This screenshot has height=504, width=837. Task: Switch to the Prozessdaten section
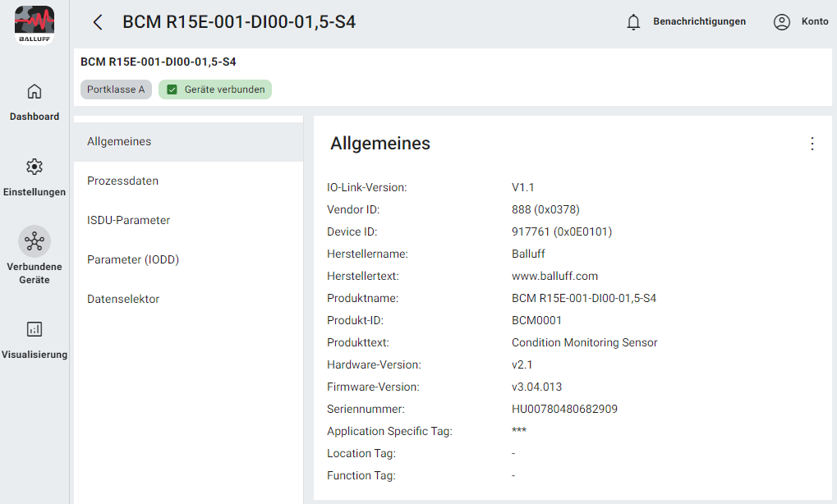(122, 181)
